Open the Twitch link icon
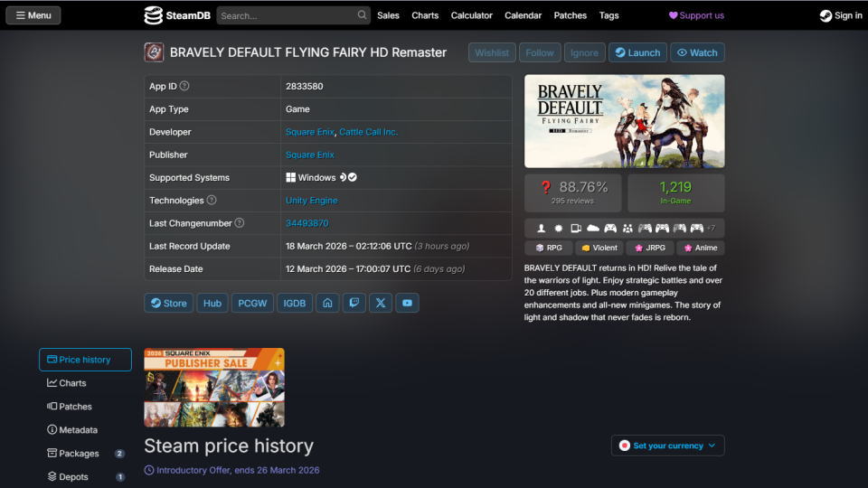This screenshot has height=488, width=868. (354, 303)
